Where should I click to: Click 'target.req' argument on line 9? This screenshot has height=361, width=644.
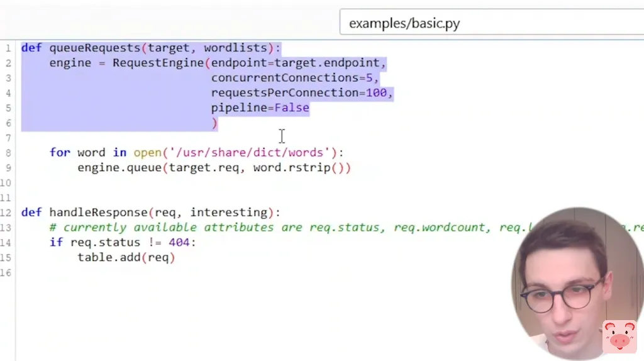(204, 168)
